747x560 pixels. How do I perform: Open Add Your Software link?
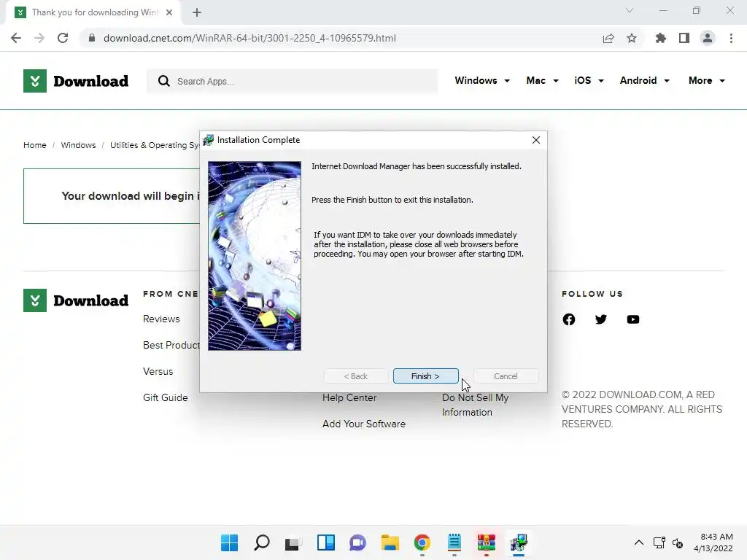click(x=364, y=424)
